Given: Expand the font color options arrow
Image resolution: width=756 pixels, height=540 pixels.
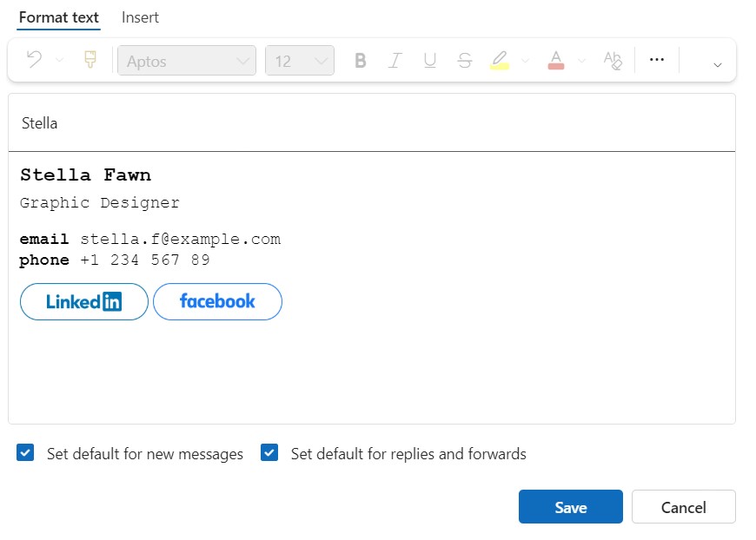Looking at the screenshot, I should (x=582, y=61).
